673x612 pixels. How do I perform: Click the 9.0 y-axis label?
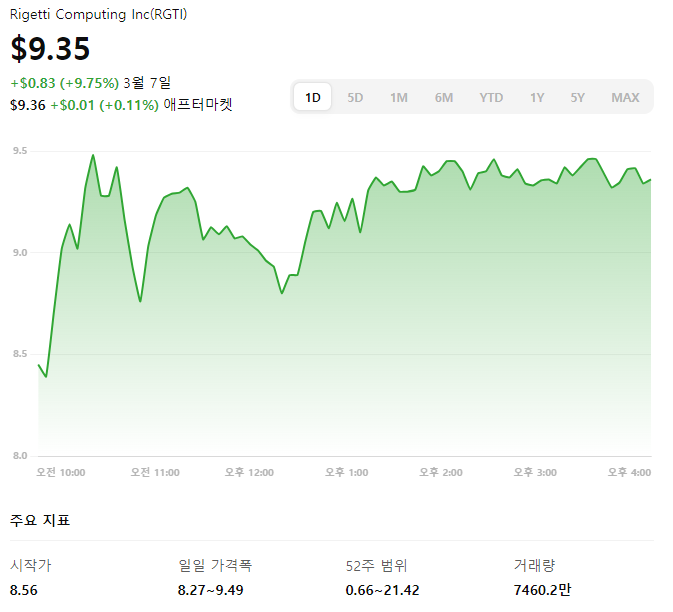[20, 252]
